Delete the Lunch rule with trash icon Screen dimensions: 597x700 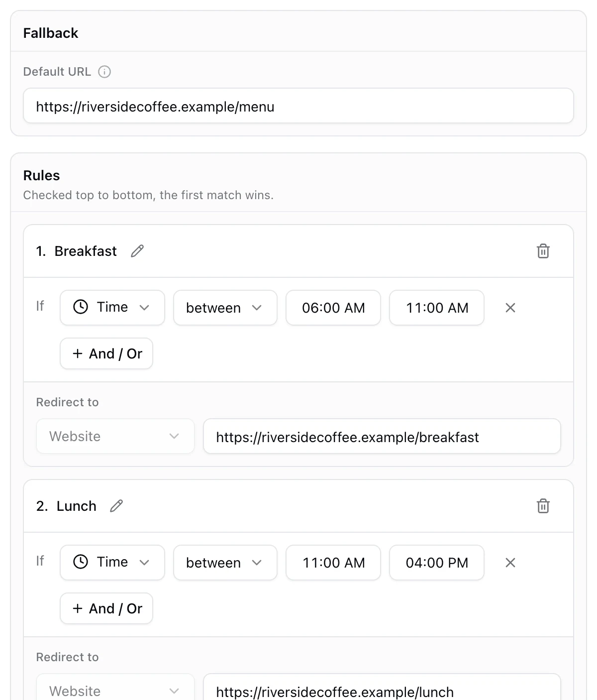pos(543,506)
